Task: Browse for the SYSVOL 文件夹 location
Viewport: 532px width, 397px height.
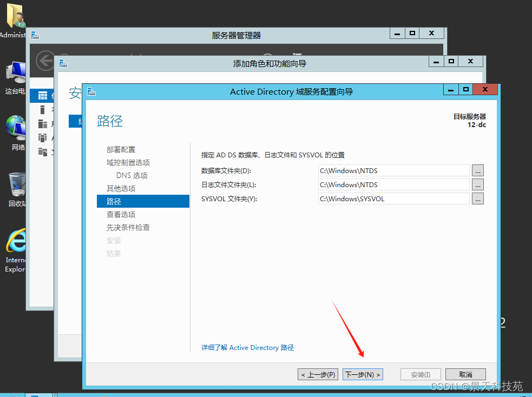Action: point(478,199)
